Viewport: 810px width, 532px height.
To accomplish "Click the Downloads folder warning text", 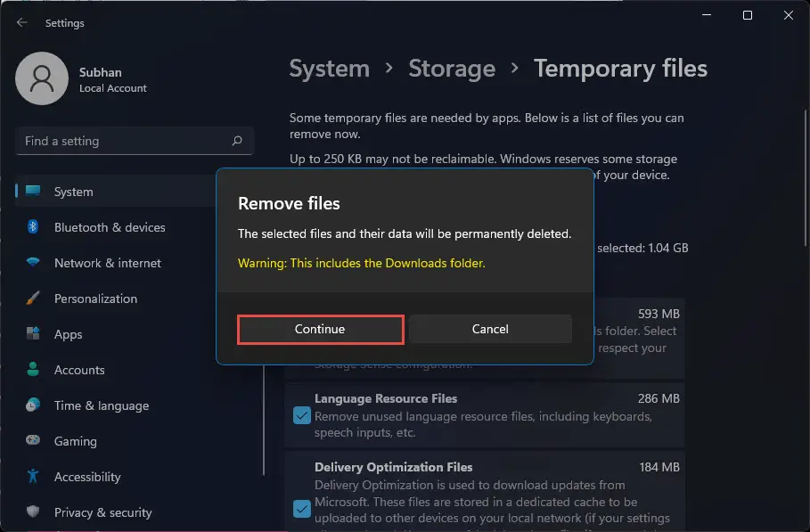I will tap(362, 263).
